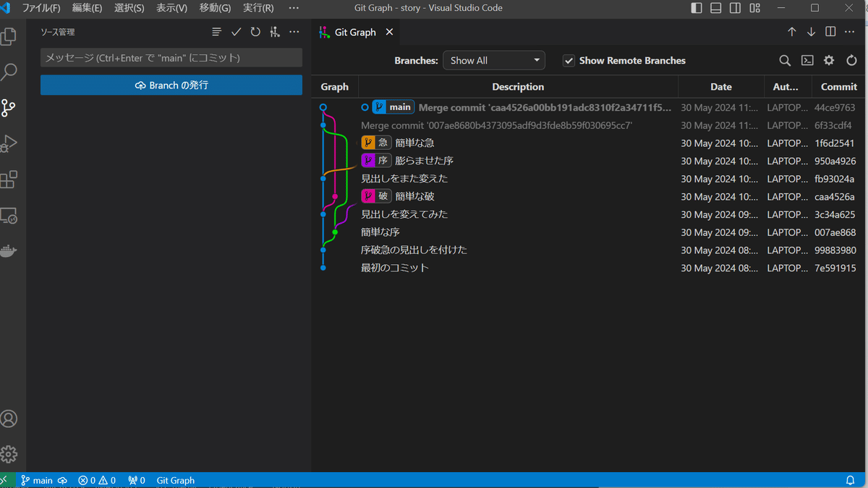Open the 表示(V) menu
The image size is (868, 488).
172,8
